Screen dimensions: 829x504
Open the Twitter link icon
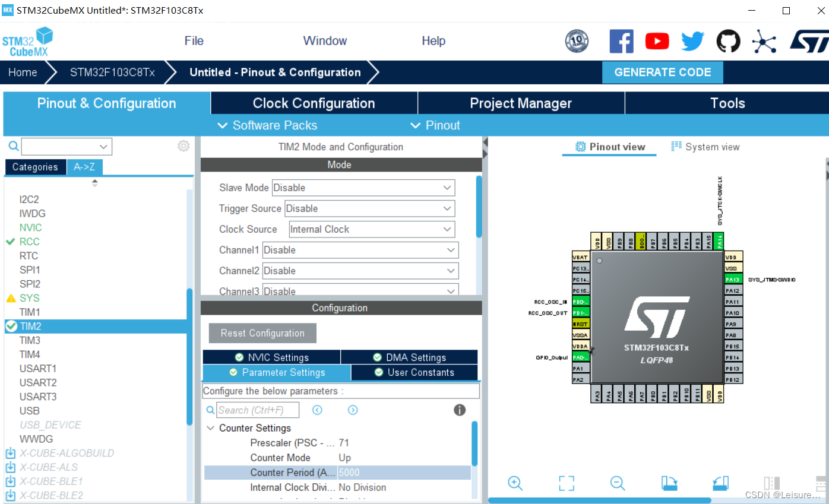[692, 41]
